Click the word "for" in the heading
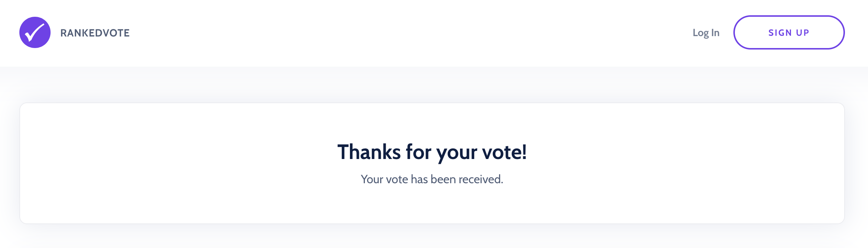This screenshot has height=248, width=868. tap(418, 152)
